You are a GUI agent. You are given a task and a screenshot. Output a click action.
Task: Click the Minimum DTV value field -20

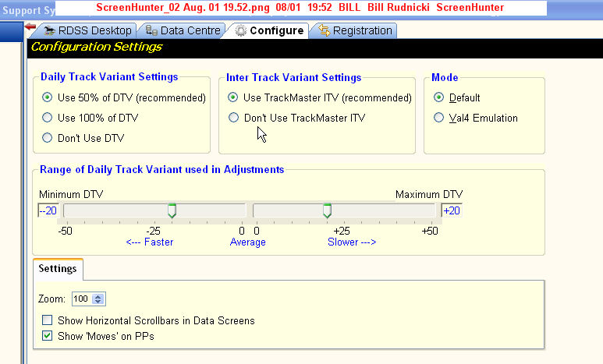pyautogui.click(x=48, y=210)
